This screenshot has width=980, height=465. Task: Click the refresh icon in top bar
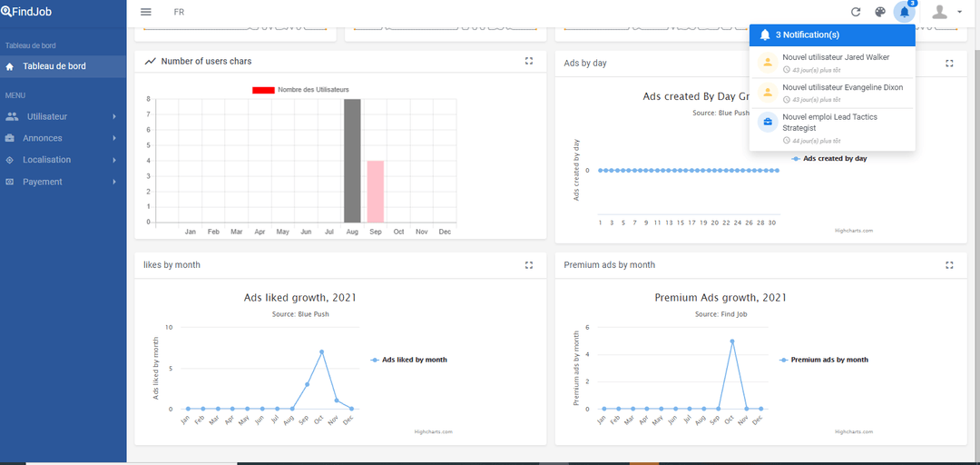point(856,12)
